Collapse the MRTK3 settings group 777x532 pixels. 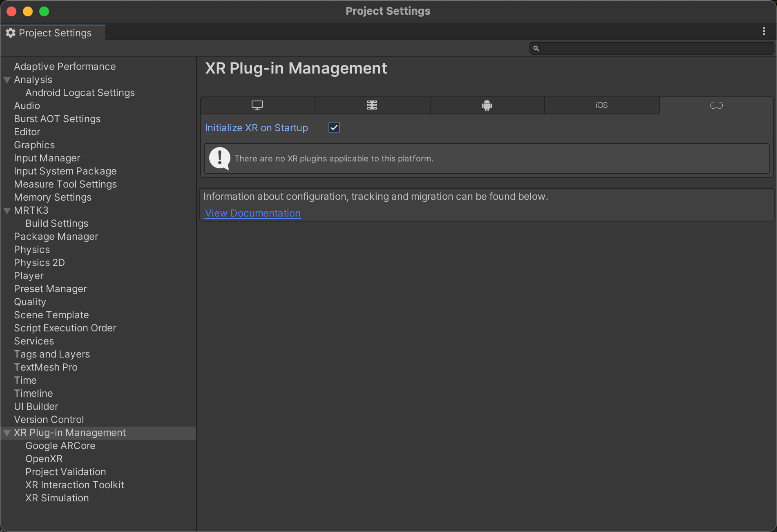7,211
